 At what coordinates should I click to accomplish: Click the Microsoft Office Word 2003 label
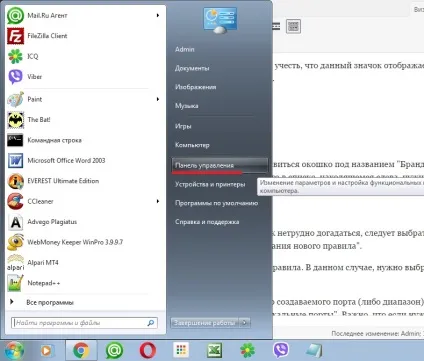(x=66, y=161)
